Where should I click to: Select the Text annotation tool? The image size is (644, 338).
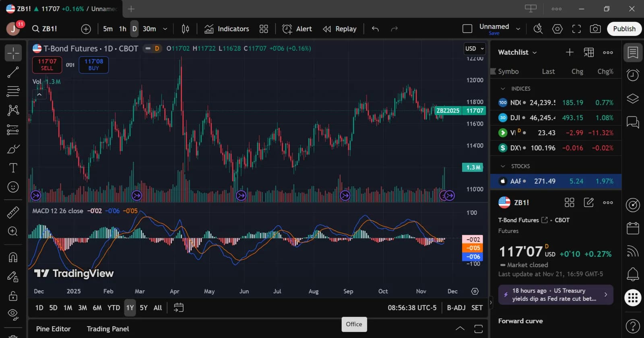[x=13, y=168]
